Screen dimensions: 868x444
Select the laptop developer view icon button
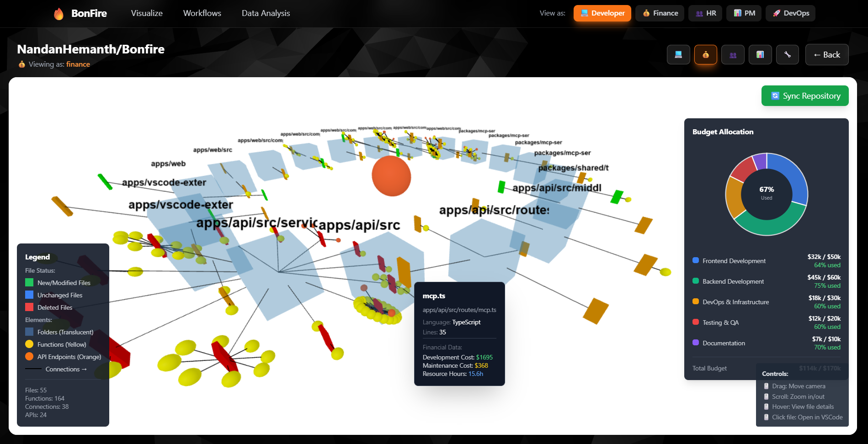coord(678,55)
